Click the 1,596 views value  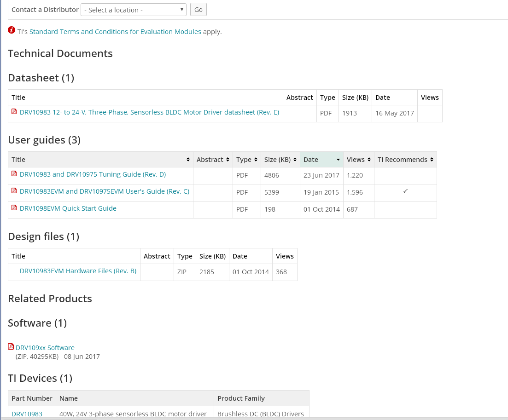point(355,193)
